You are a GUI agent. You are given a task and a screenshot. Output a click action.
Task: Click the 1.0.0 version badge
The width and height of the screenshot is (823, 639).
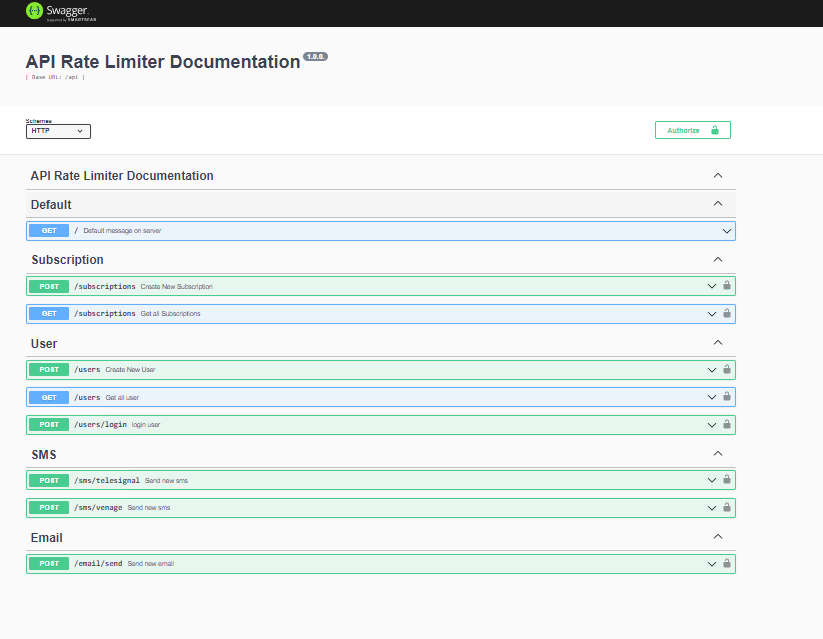(x=314, y=56)
